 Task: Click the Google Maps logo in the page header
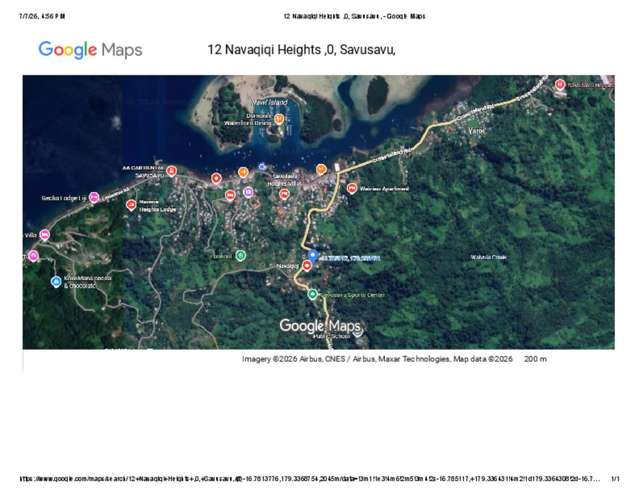90,50
